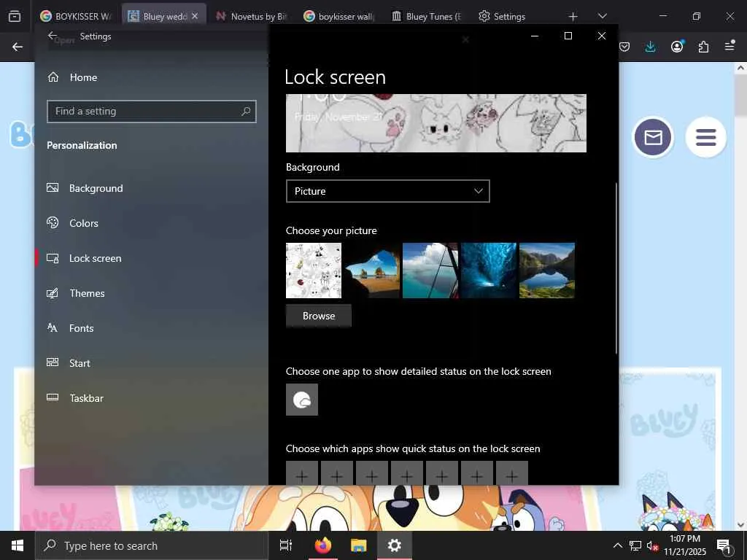Image resolution: width=747 pixels, height=560 pixels.
Task: Close the Bluey wedding browser tab
Action: click(x=195, y=16)
